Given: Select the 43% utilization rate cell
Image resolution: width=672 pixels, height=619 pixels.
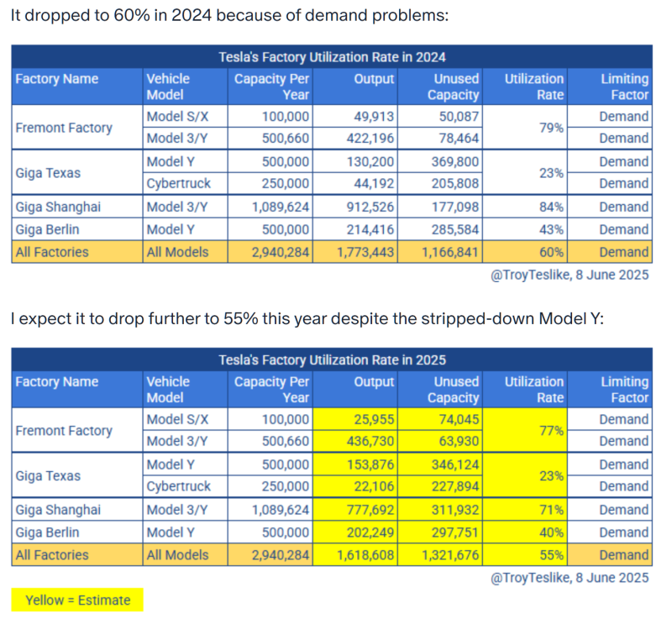Looking at the screenshot, I should pyautogui.click(x=525, y=229).
